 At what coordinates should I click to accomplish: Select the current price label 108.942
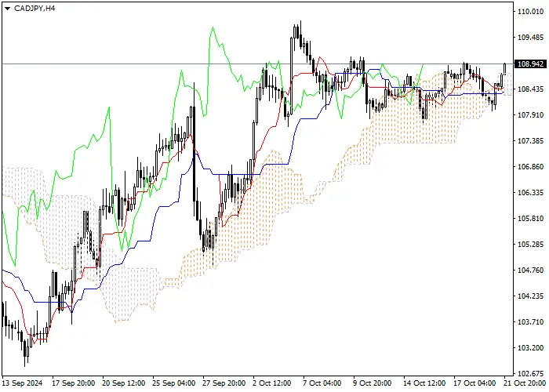click(530, 64)
